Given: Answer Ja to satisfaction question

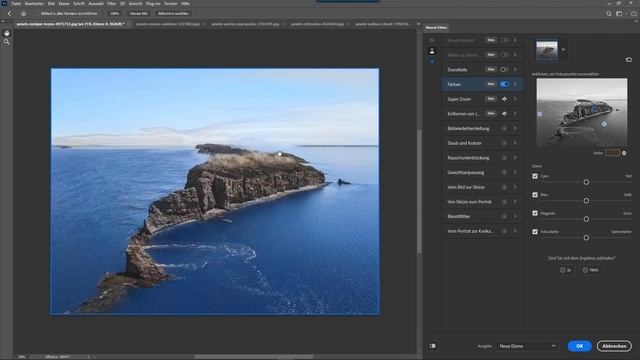Looking at the screenshot, I should point(566,270).
